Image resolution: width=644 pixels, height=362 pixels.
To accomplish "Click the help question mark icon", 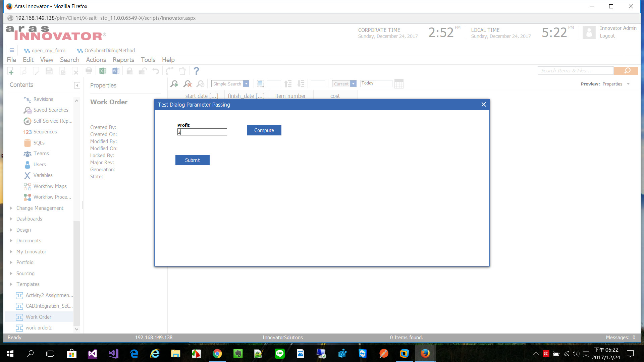I will click(196, 71).
